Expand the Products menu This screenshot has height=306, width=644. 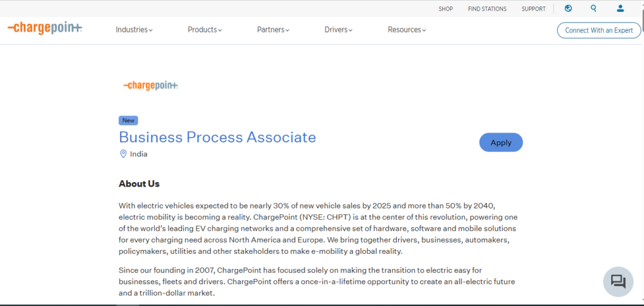(205, 30)
